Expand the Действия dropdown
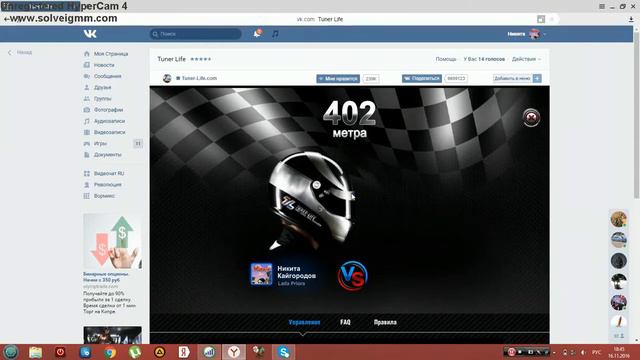Viewport: 640px width, 360px height. [x=526, y=59]
